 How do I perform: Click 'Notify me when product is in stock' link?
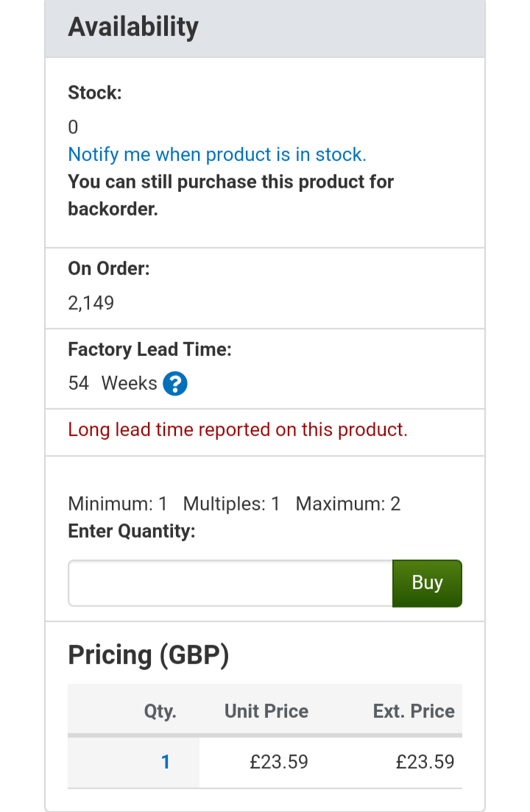click(216, 154)
